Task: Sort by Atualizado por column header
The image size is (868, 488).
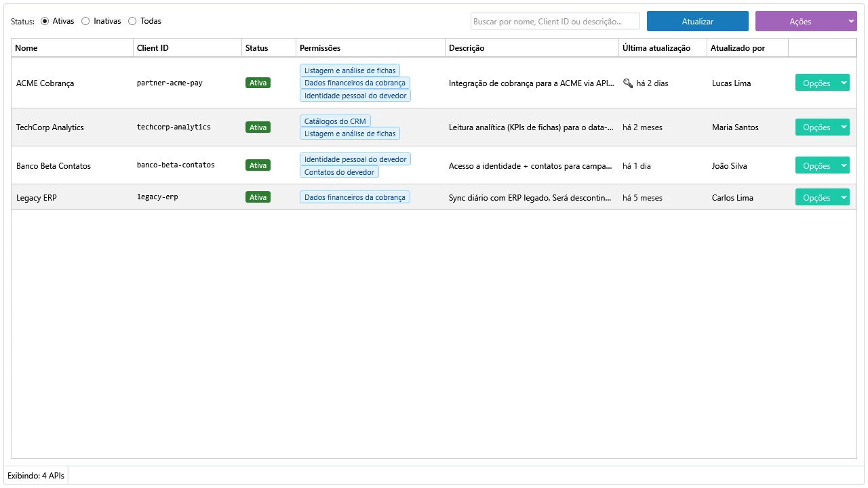Action: click(x=748, y=48)
